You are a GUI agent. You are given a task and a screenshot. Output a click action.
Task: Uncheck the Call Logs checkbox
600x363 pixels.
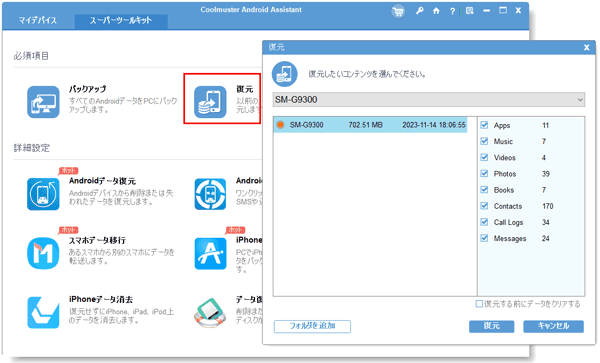(484, 222)
